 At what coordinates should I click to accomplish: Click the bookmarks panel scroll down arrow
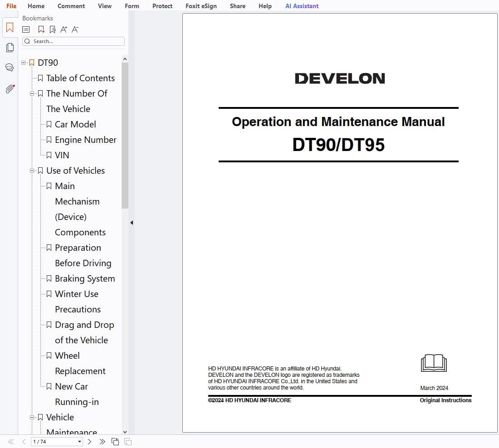(125, 432)
